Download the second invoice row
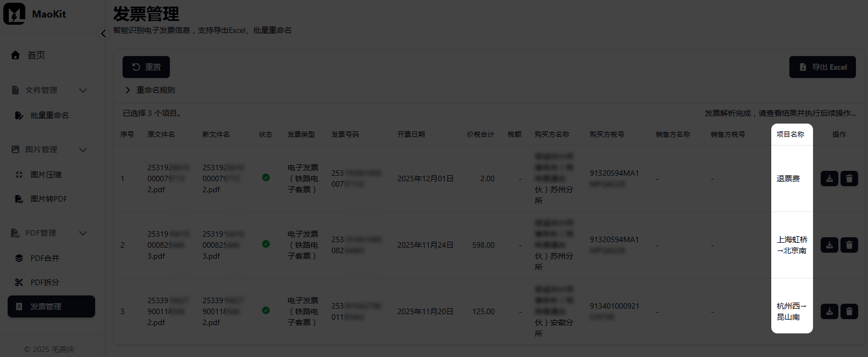 pyautogui.click(x=829, y=245)
